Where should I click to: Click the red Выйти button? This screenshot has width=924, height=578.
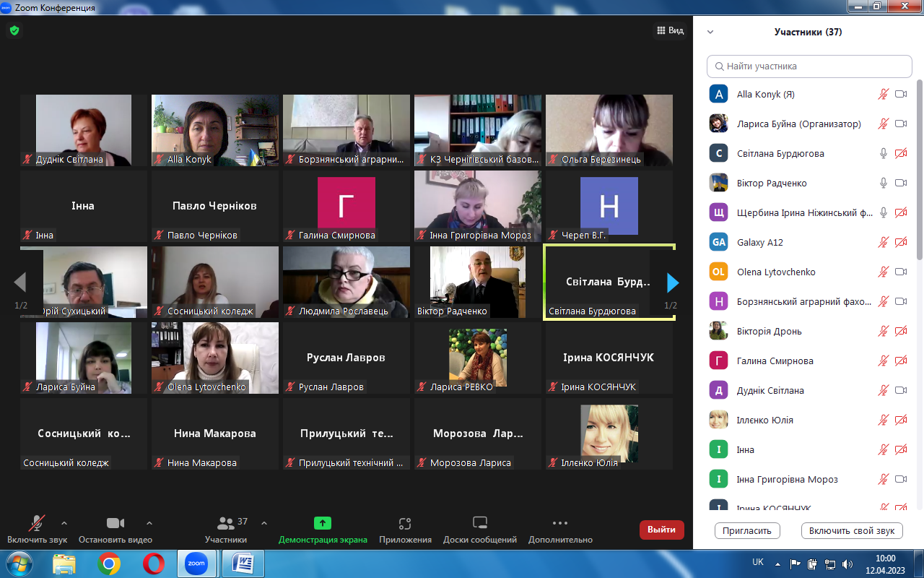point(662,530)
